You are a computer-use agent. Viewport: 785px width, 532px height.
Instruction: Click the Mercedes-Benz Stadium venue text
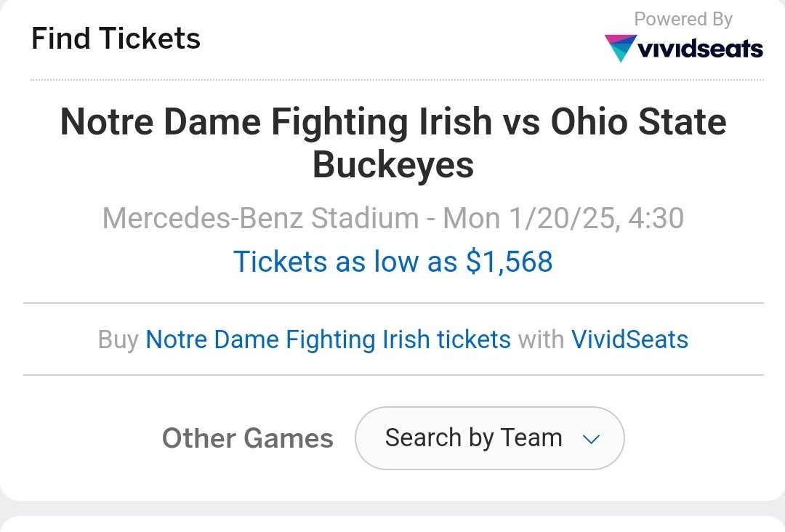(260, 218)
